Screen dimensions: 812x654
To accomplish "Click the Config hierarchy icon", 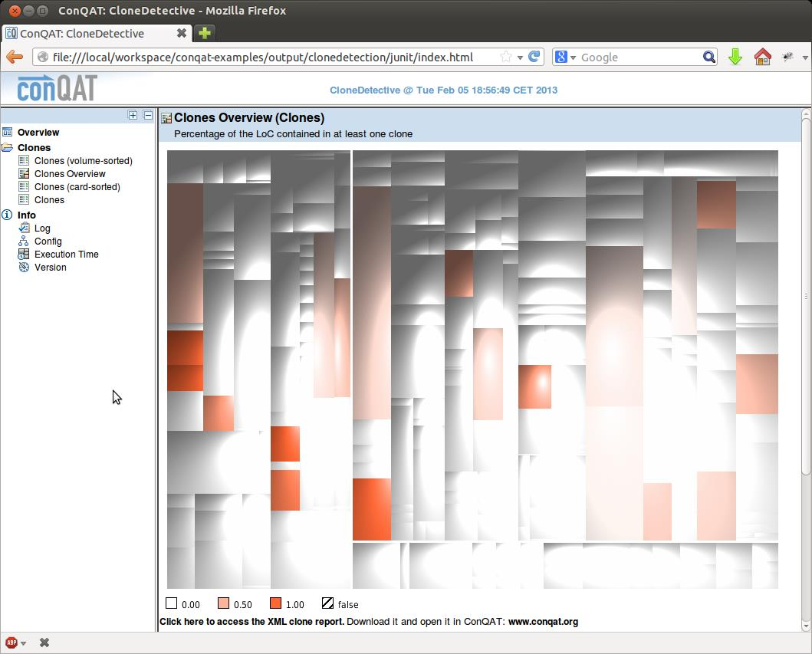I will pyautogui.click(x=24, y=241).
